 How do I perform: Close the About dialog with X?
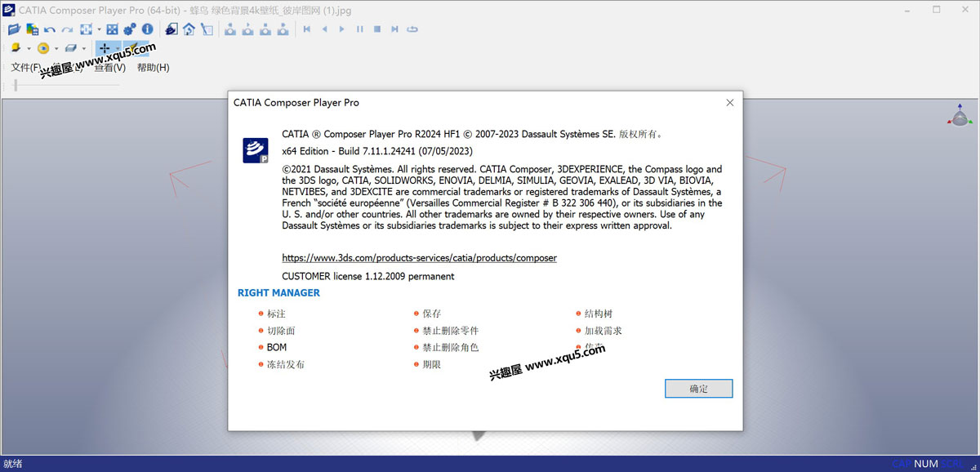(x=730, y=103)
